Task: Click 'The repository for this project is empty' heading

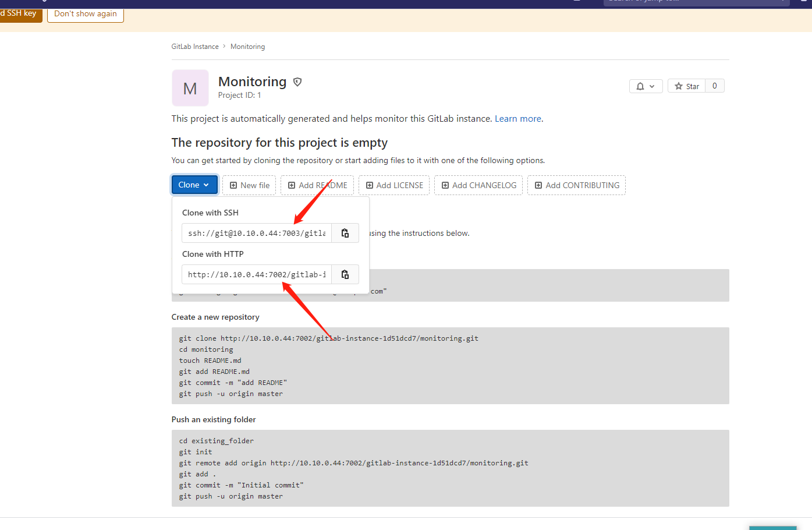Action: (279, 143)
